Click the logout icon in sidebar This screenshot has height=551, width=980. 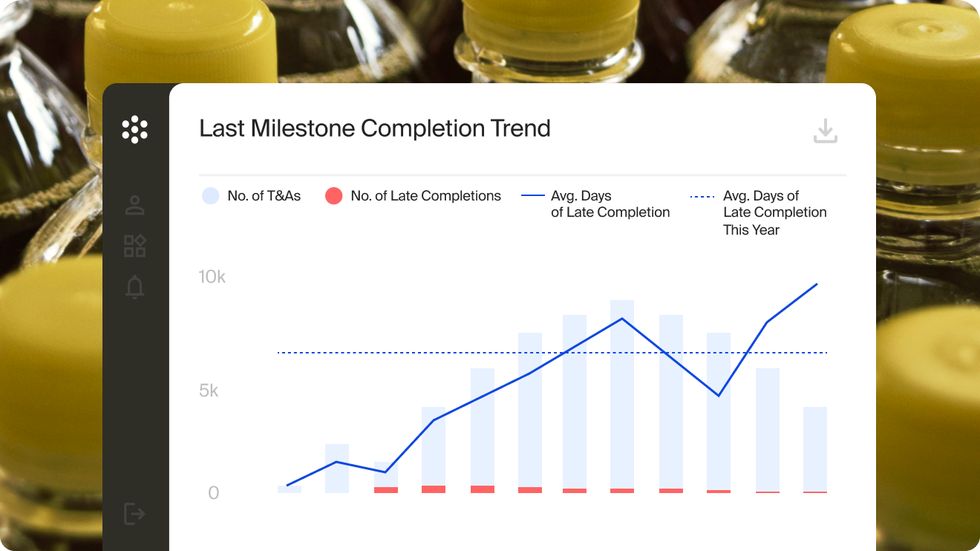point(134,513)
